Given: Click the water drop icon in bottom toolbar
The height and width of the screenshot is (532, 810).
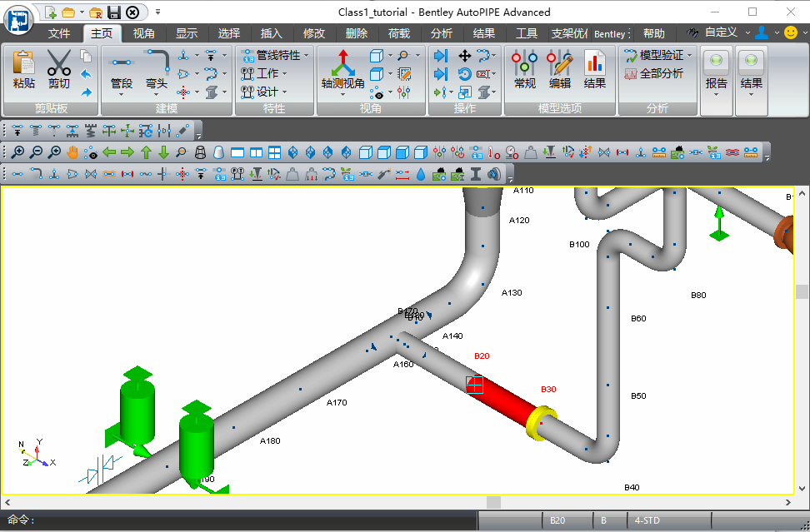Looking at the screenshot, I should tap(421, 174).
